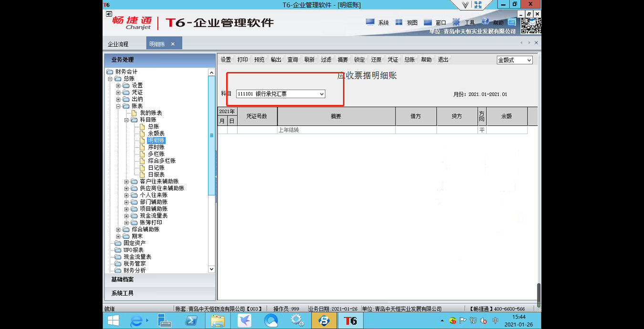
Task: Open the message chat bubble icon
Action: click(512, 22)
